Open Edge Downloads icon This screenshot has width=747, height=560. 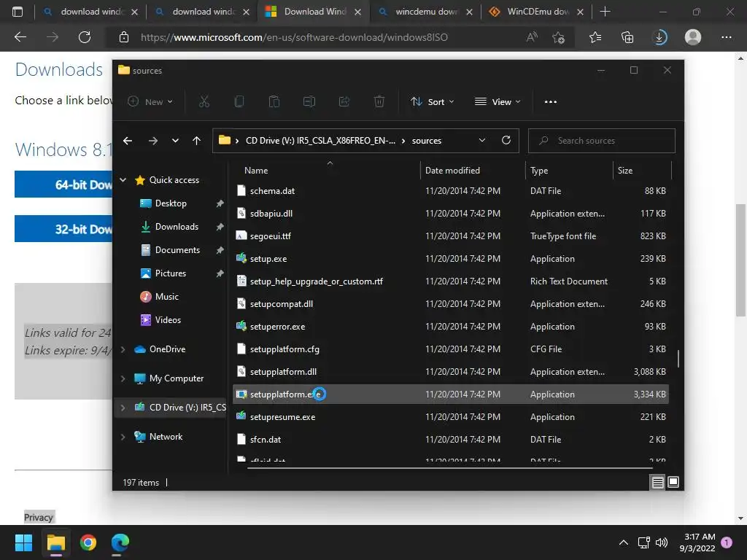(x=659, y=37)
